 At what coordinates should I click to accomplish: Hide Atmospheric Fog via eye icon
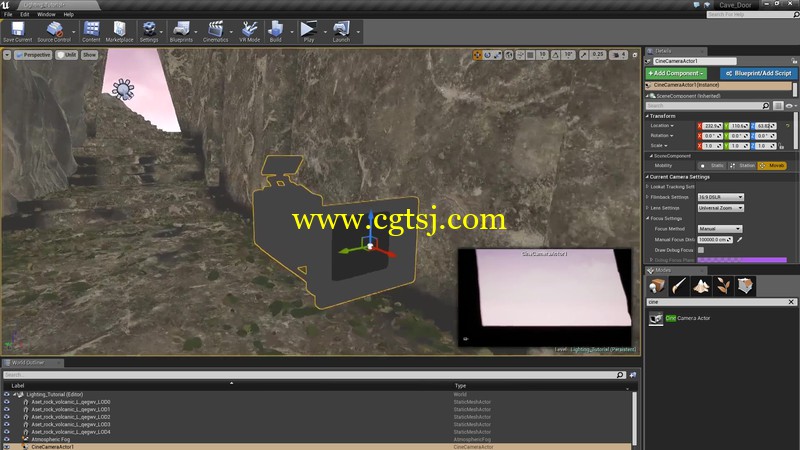(7, 439)
